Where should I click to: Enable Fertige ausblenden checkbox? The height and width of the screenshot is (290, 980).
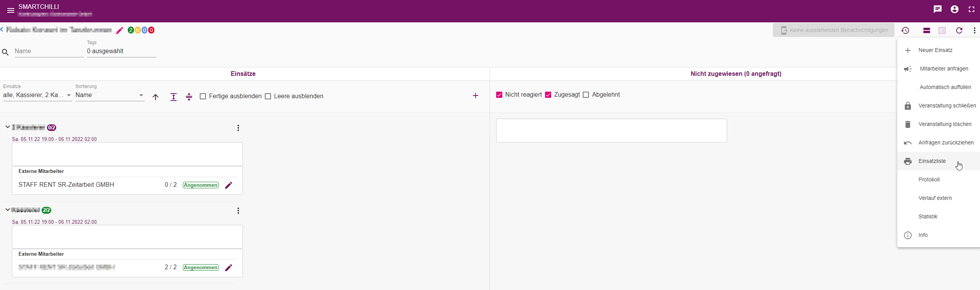(203, 96)
